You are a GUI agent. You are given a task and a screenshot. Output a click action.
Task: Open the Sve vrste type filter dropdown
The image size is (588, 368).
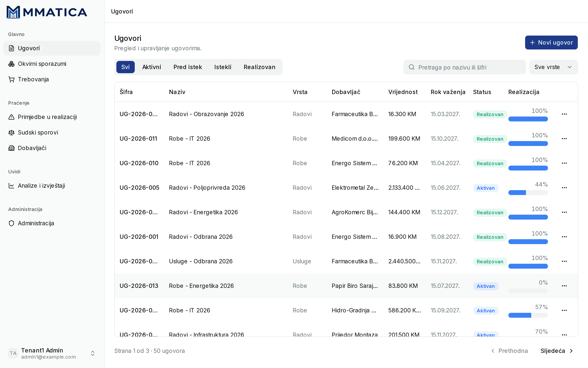[x=553, y=67]
